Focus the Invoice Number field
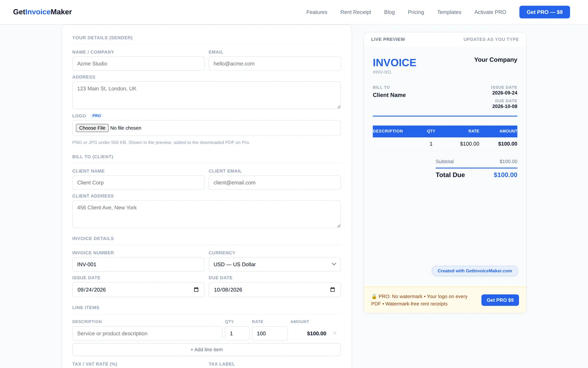Screen dimensions: 588x368 pos(138,264)
